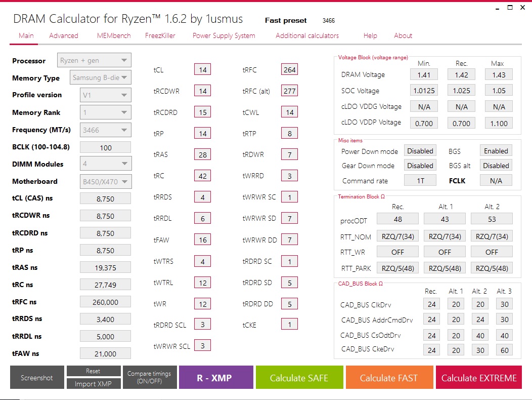The height and width of the screenshot is (400, 532).
Task: Open the FreezKiller tab
Action: tap(160, 35)
